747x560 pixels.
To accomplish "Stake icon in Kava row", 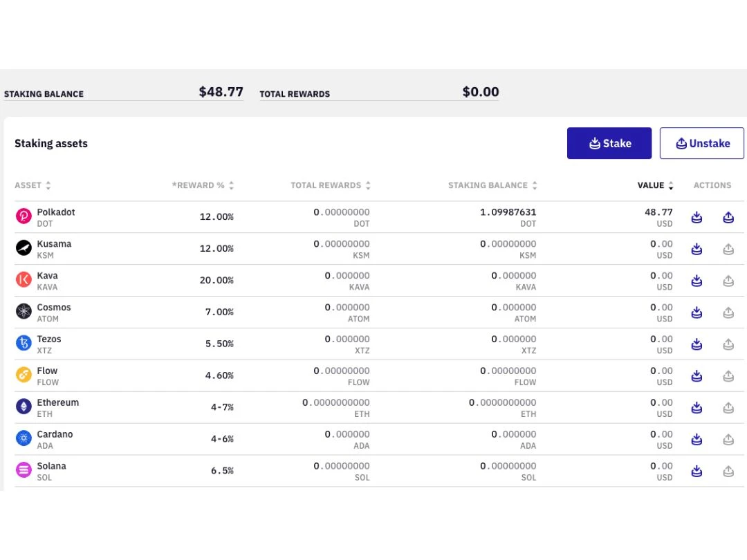I will tap(697, 281).
